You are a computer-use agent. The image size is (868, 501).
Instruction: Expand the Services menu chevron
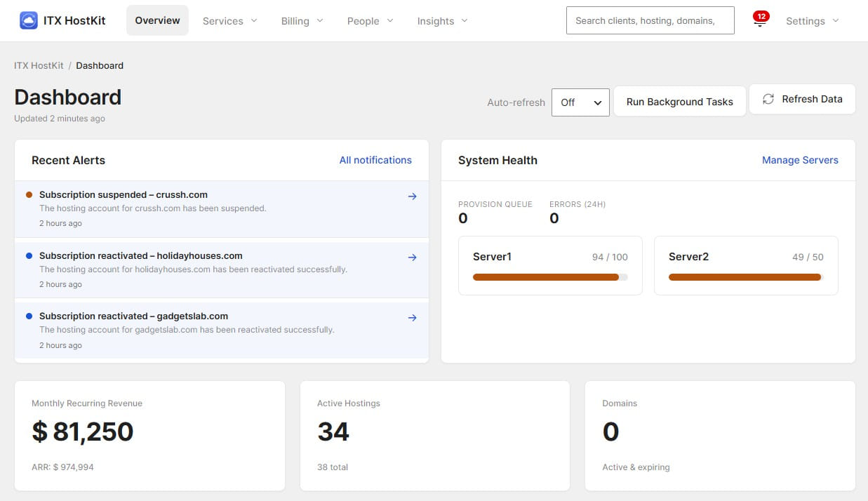click(254, 20)
